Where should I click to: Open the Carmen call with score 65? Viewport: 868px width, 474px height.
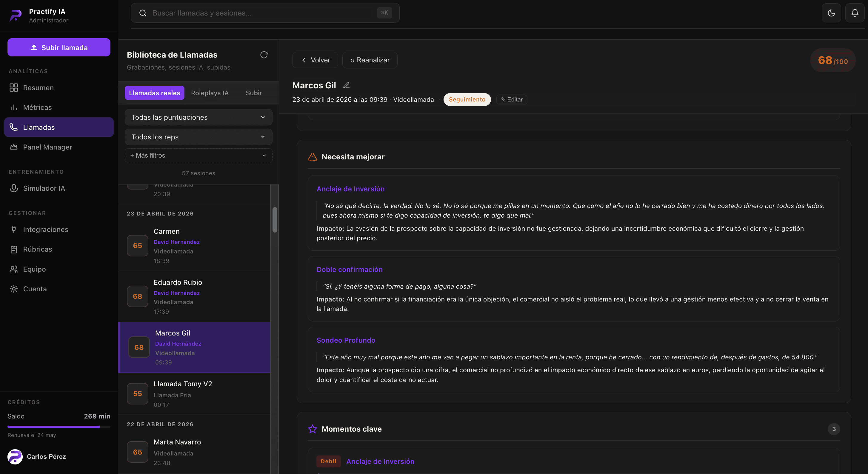pos(194,246)
